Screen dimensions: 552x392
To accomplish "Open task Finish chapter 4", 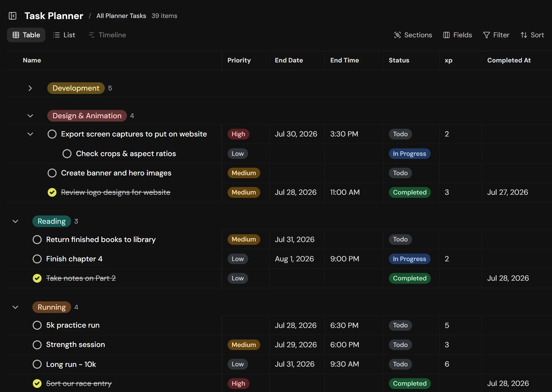I will pos(74,259).
